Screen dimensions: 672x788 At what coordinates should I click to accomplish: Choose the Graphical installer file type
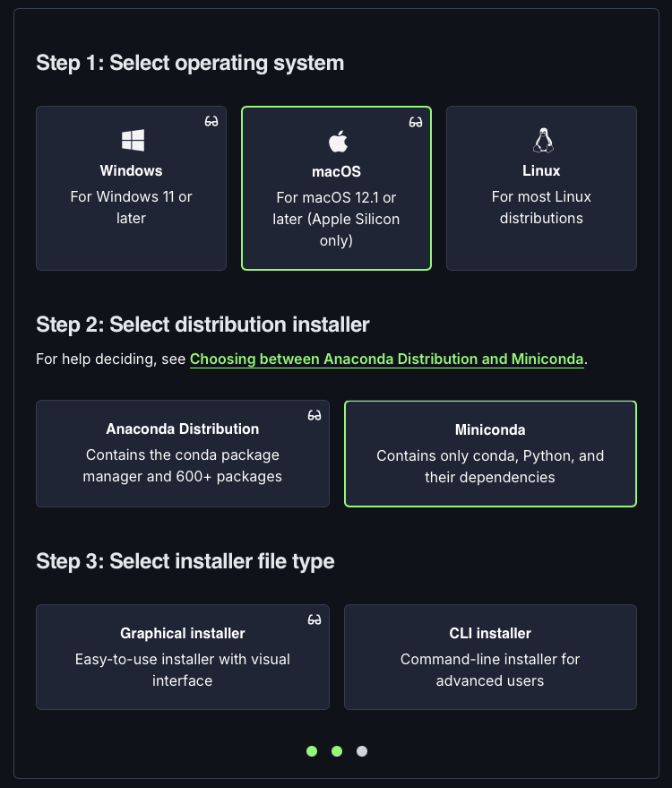[182, 657]
